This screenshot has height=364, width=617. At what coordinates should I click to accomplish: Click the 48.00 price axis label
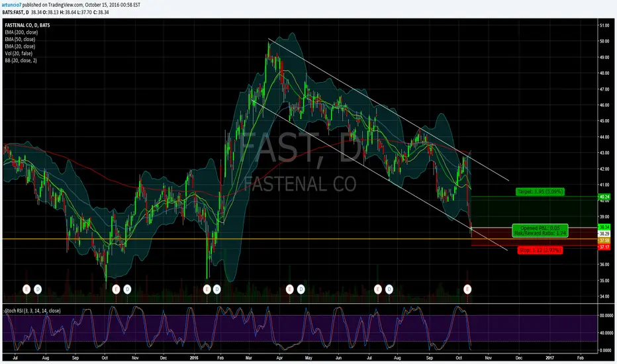click(604, 73)
